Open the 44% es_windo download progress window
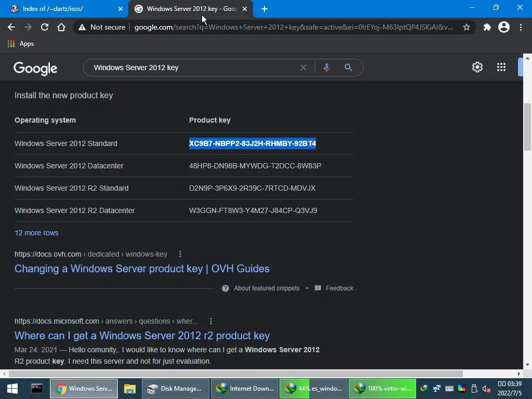This screenshot has height=399, width=532. tap(313, 389)
